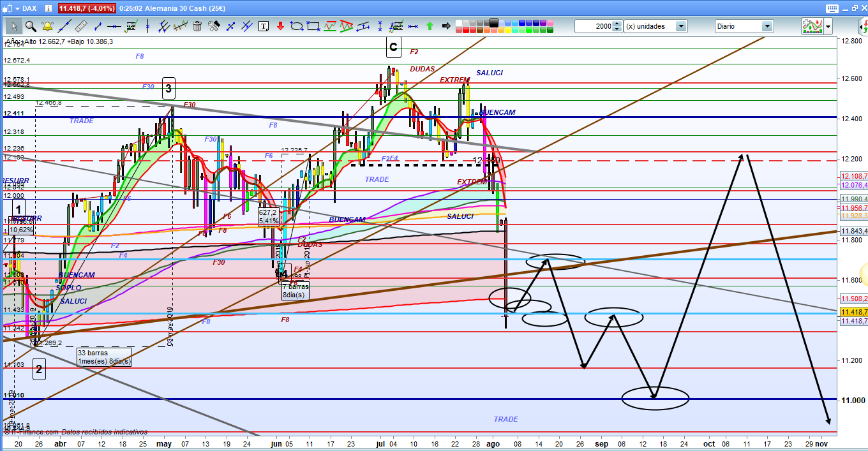
Task: Insert a red down arrow marker
Action: click(x=280, y=26)
